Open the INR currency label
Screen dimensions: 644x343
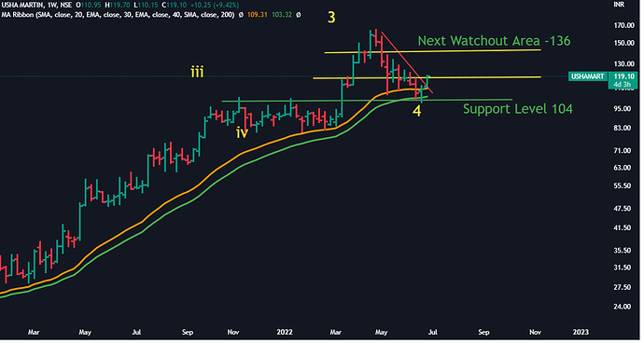[x=619, y=5]
